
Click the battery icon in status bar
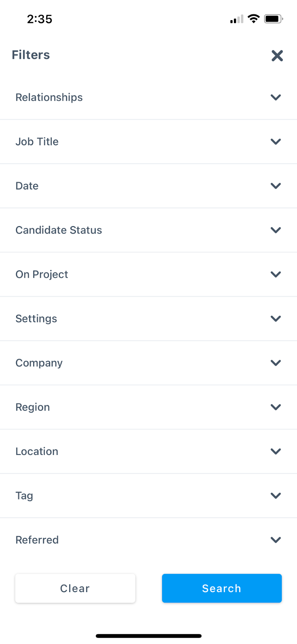point(273,19)
